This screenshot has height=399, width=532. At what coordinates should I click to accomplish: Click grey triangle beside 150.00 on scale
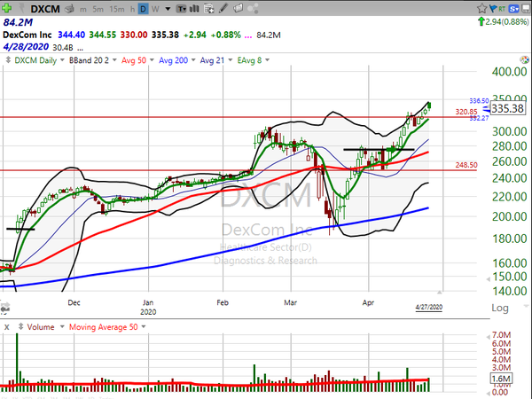(489, 279)
